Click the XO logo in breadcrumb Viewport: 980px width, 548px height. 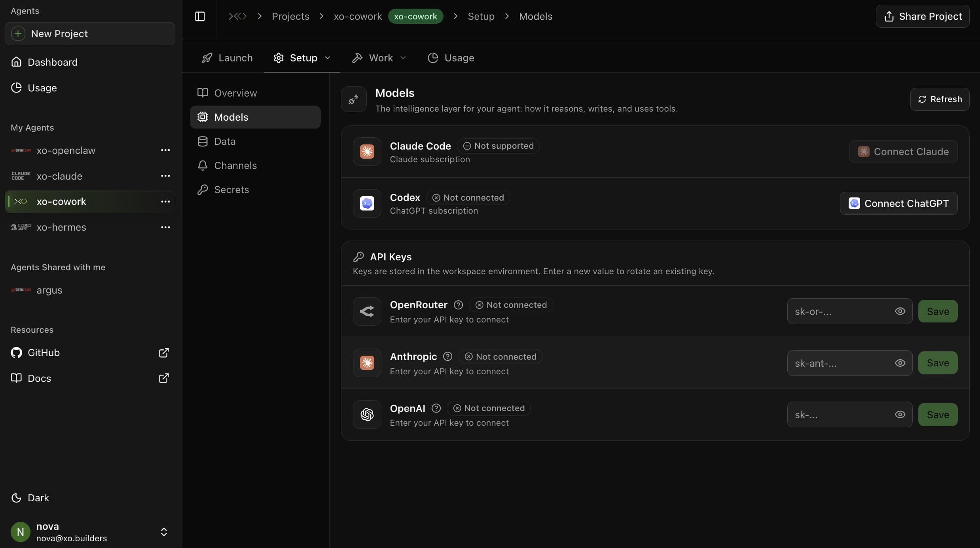[x=237, y=16]
